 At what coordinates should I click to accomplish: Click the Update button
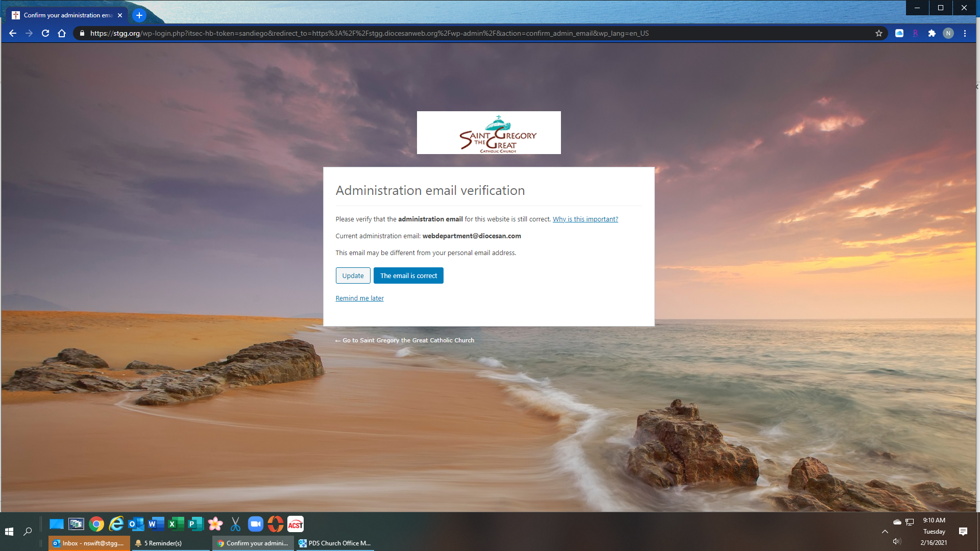pyautogui.click(x=353, y=275)
